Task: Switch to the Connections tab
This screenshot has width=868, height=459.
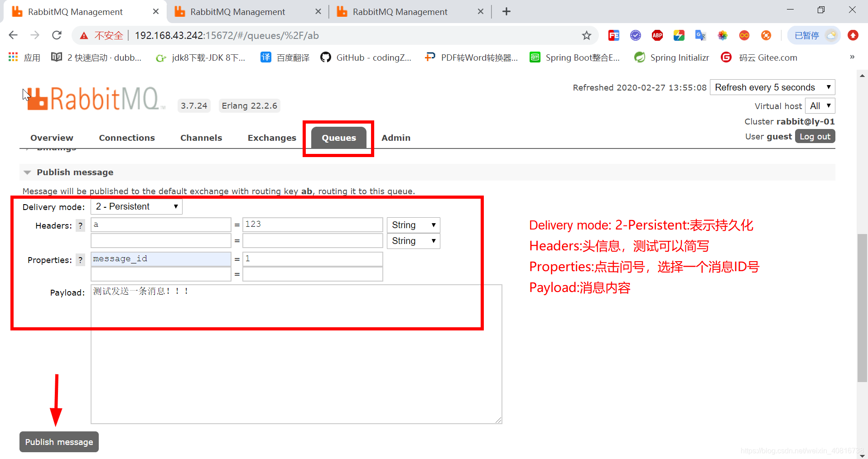Action: click(127, 138)
